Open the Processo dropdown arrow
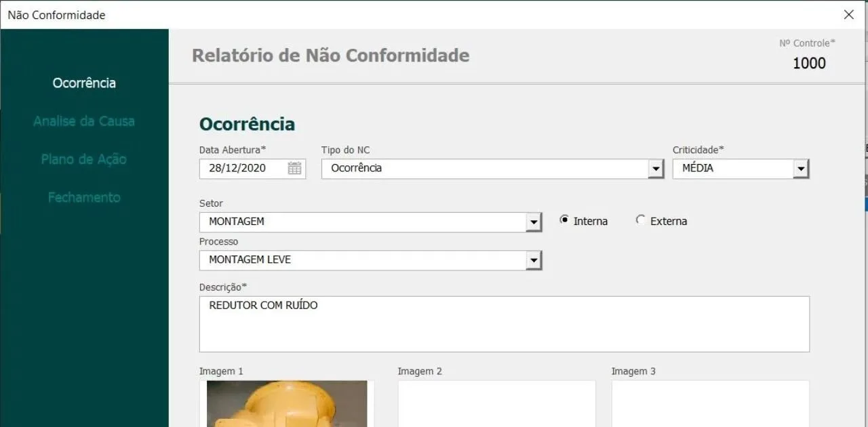The width and height of the screenshot is (868, 427). 534,260
